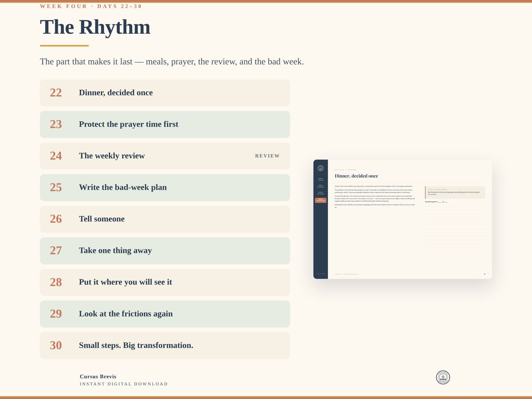Image resolution: width=532 pixels, height=399 pixels.
Task: Click the round logo in the preview sidebar
Action: [321, 168]
